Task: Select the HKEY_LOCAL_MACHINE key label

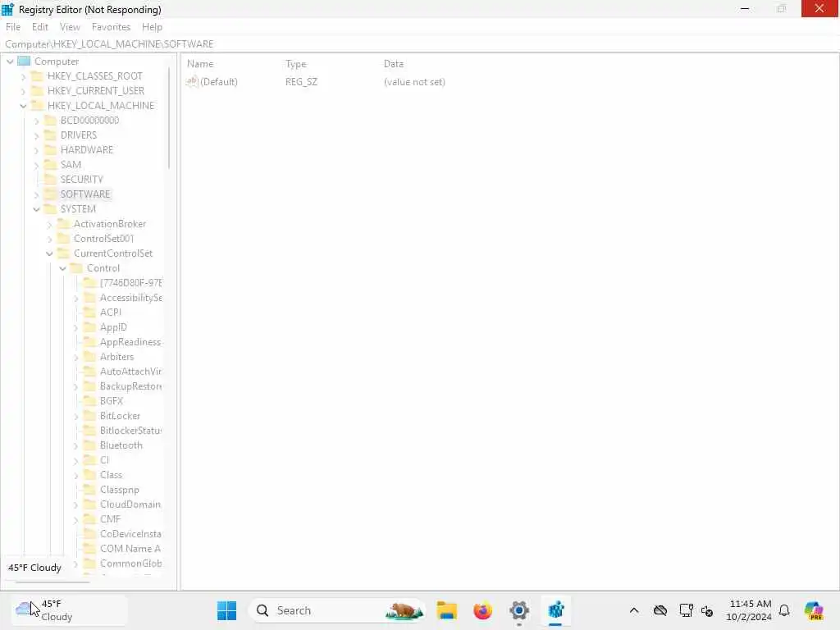Action: coord(101,106)
